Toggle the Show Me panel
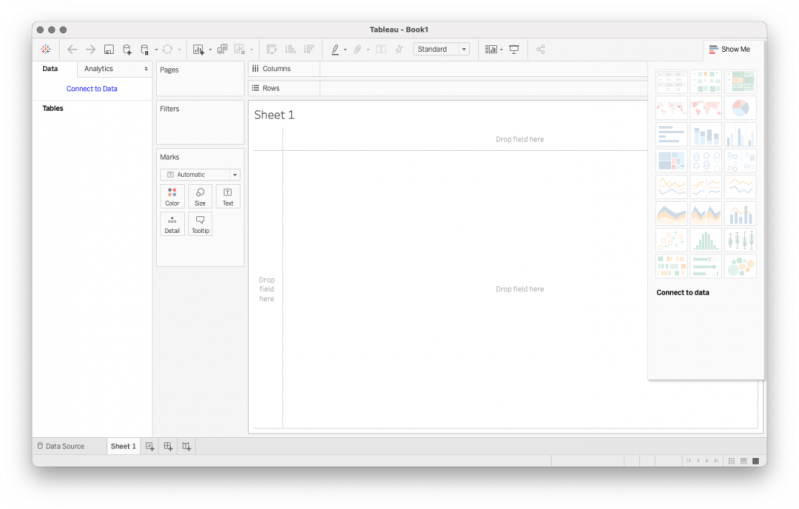The width and height of the screenshot is (799, 509). click(730, 49)
